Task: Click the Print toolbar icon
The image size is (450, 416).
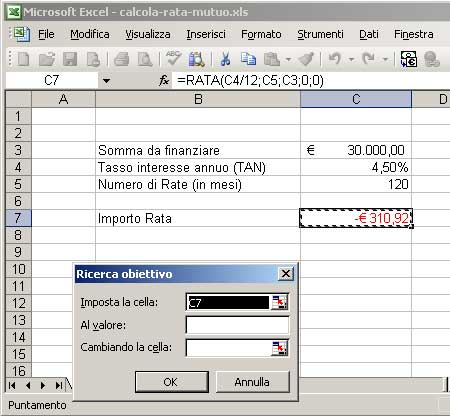Action: 122,60
